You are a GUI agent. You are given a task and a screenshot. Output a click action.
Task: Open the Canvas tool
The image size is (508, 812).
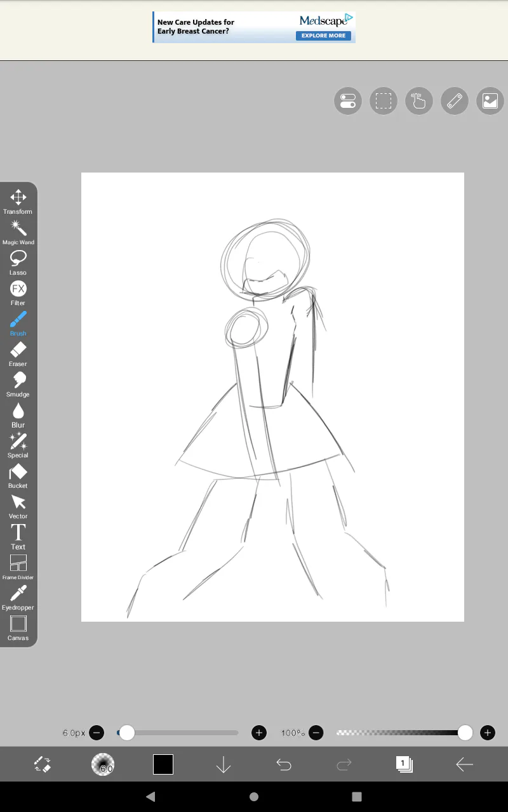coord(18,628)
